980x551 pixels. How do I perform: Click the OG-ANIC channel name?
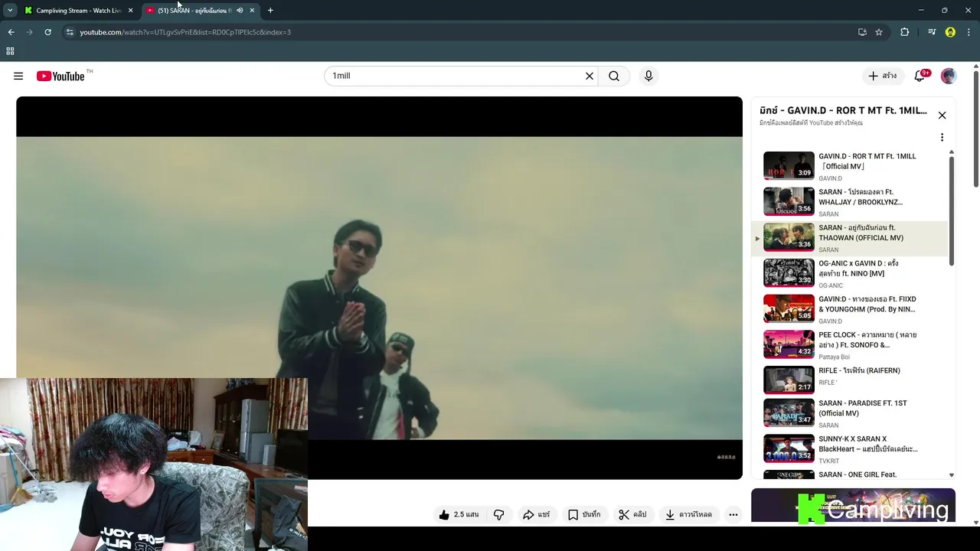coord(831,285)
